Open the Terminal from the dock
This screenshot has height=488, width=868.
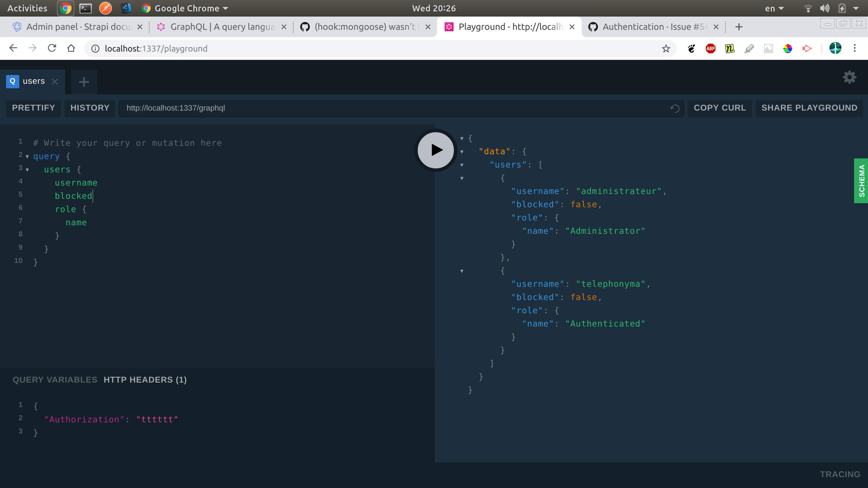coord(85,8)
